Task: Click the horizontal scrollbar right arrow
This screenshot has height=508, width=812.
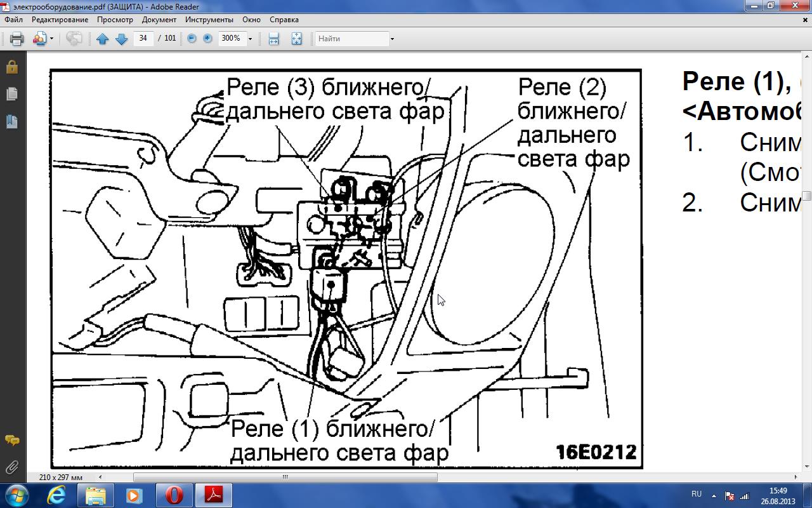Action: click(x=796, y=477)
